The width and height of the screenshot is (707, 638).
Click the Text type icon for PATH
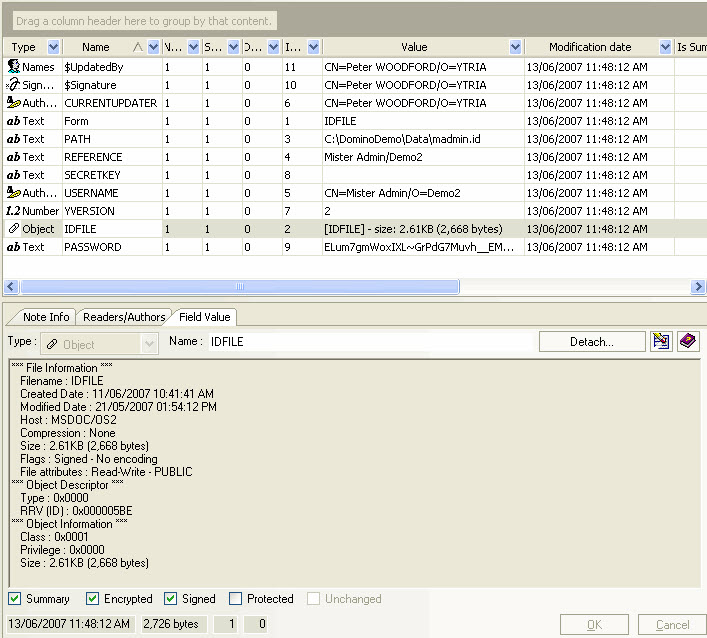[14, 139]
